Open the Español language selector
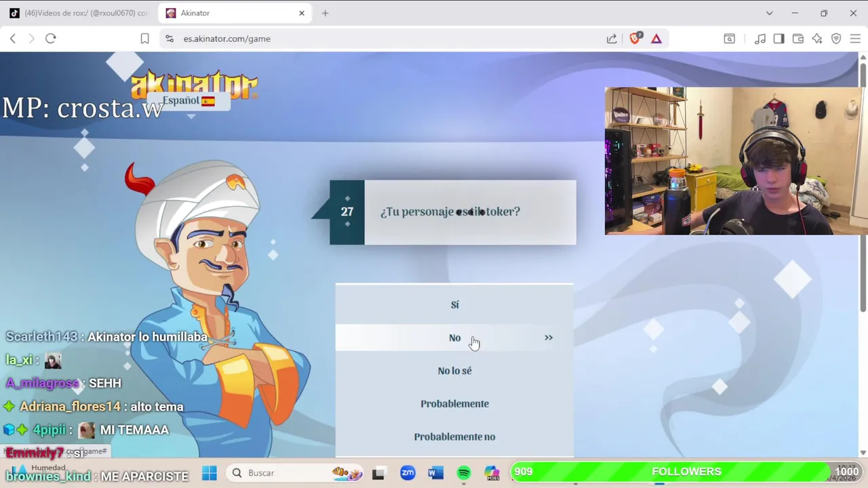 coord(189,101)
